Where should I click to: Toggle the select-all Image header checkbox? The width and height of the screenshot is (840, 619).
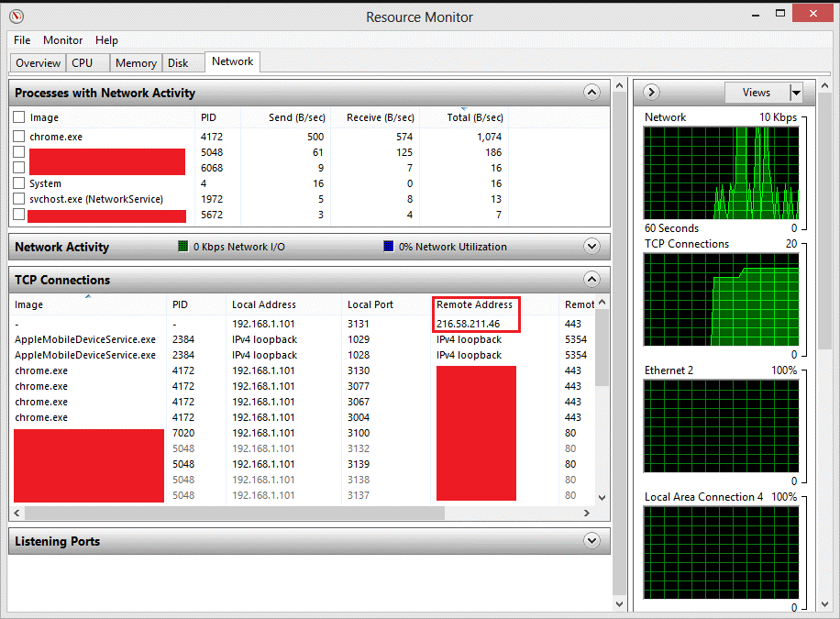tap(19, 117)
